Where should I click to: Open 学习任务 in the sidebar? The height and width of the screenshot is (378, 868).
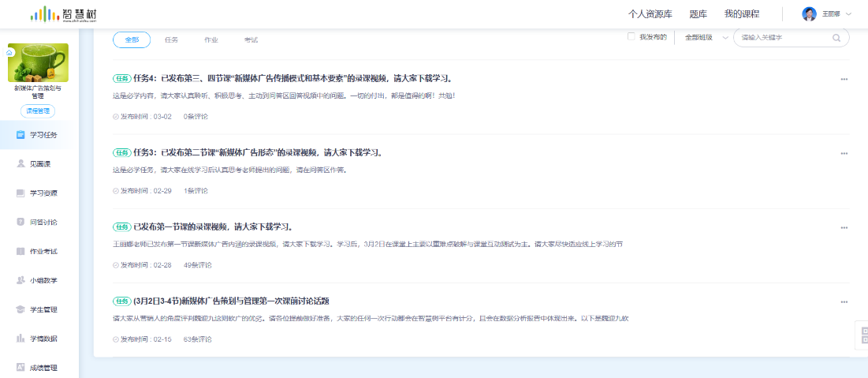coord(43,135)
